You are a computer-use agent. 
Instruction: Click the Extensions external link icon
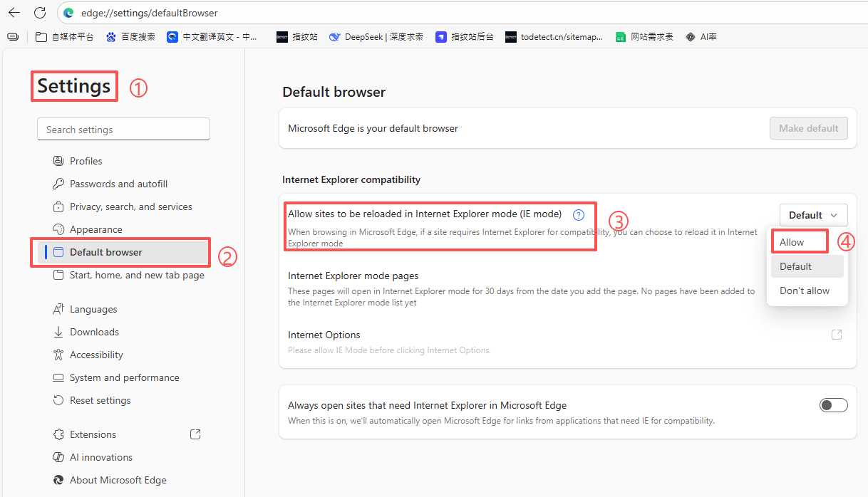195,434
